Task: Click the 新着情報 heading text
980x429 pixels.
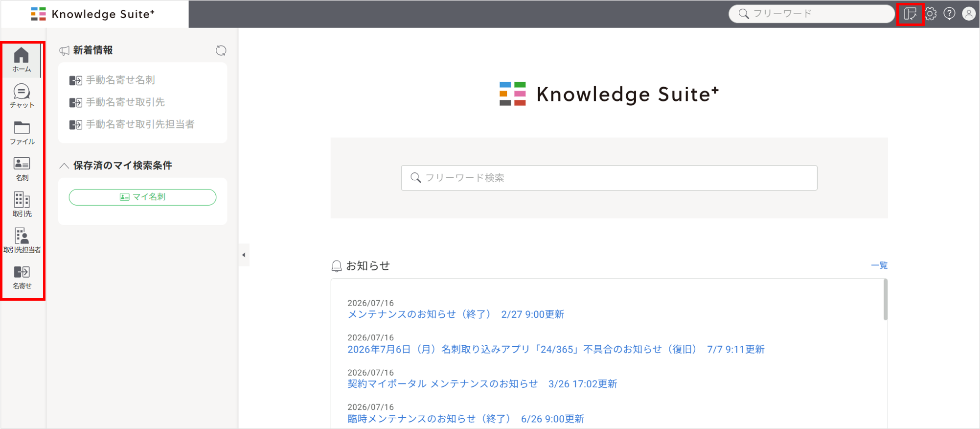Action: [x=93, y=50]
